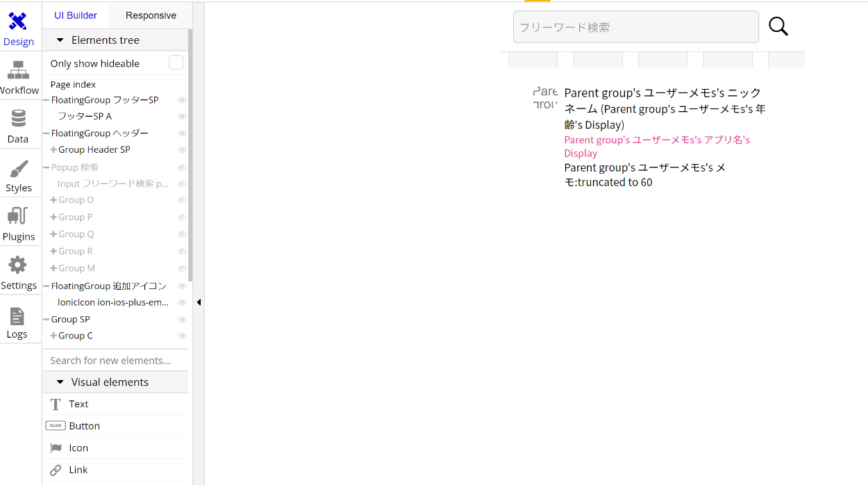
Task: Enable the Only show hideable checkbox
Action: click(x=176, y=63)
